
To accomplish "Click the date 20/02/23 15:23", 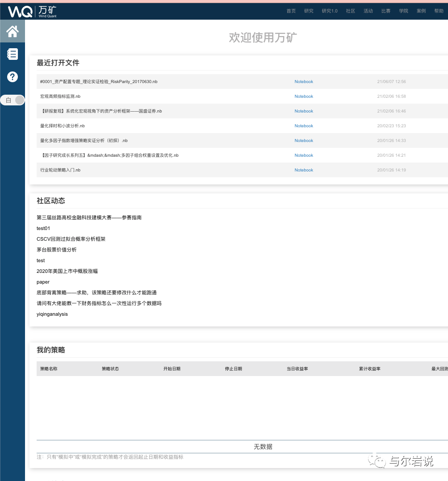I will [391, 126].
